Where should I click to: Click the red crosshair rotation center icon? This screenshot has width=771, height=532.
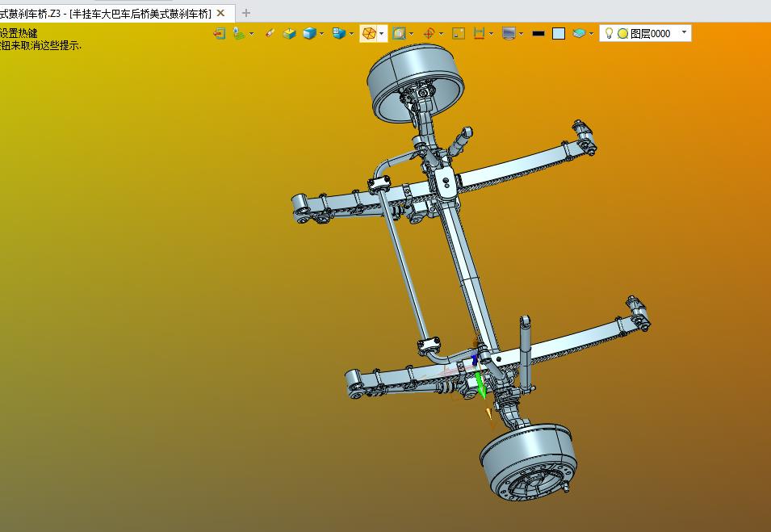[x=429, y=33]
